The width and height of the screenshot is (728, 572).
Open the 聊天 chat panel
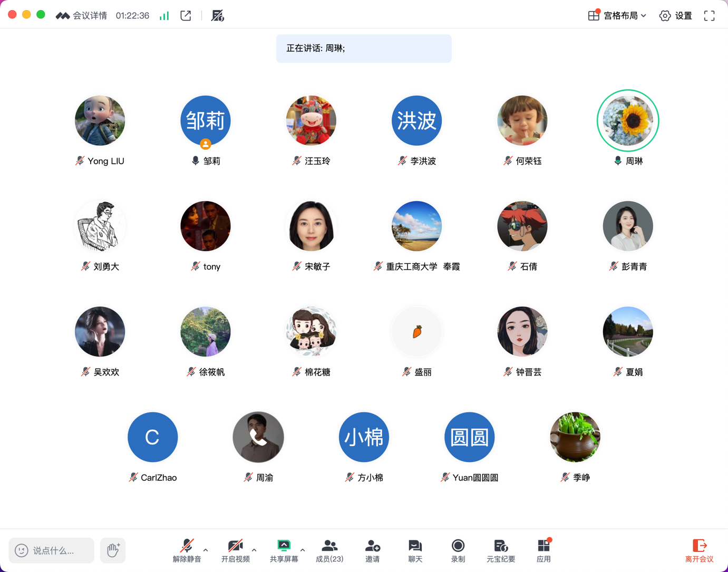click(x=415, y=550)
